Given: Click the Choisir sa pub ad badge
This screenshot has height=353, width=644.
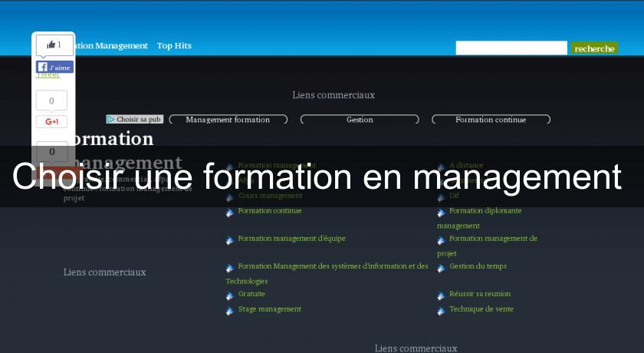Looking at the screenshot, I should click(x=135, y=119).
